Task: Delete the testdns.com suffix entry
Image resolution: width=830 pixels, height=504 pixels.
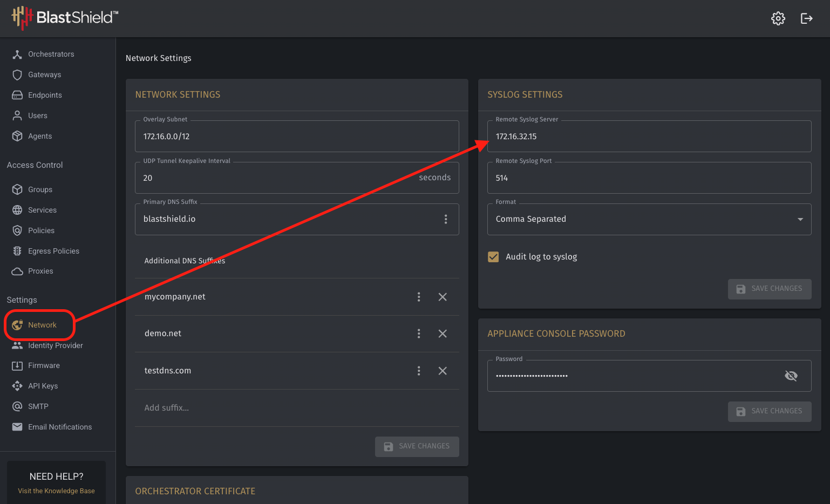Action: tap(443, 371)
